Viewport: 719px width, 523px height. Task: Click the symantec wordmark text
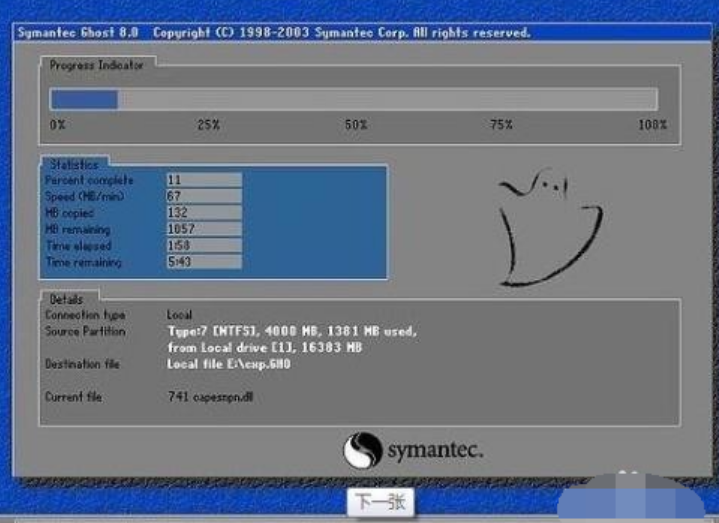435,450
